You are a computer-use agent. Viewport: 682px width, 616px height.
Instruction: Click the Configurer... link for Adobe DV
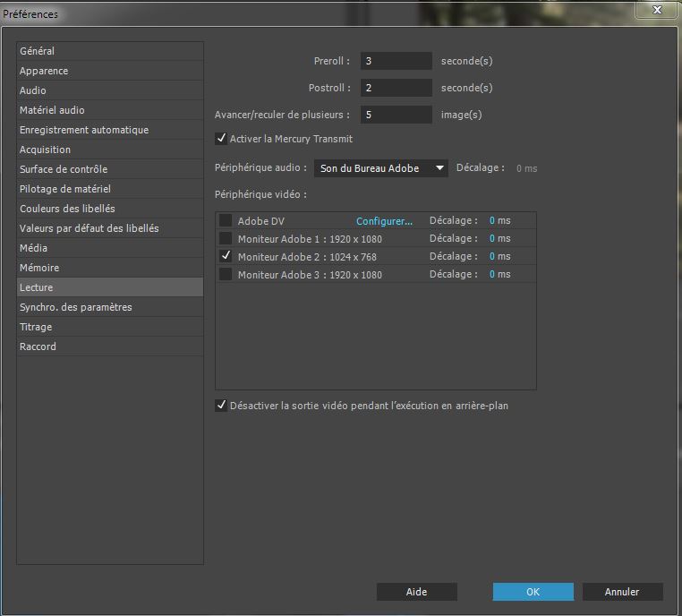(x=384, y=221)
